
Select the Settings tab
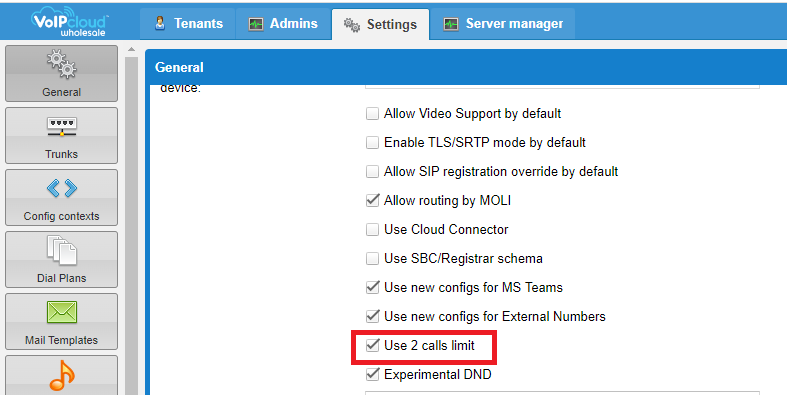(x=380, y=24)
